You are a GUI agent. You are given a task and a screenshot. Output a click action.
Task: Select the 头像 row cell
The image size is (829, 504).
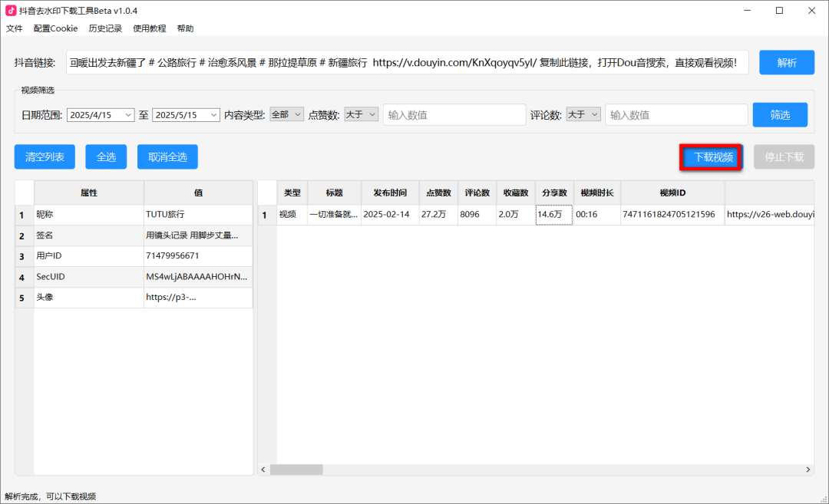click(x=89, y=298)
